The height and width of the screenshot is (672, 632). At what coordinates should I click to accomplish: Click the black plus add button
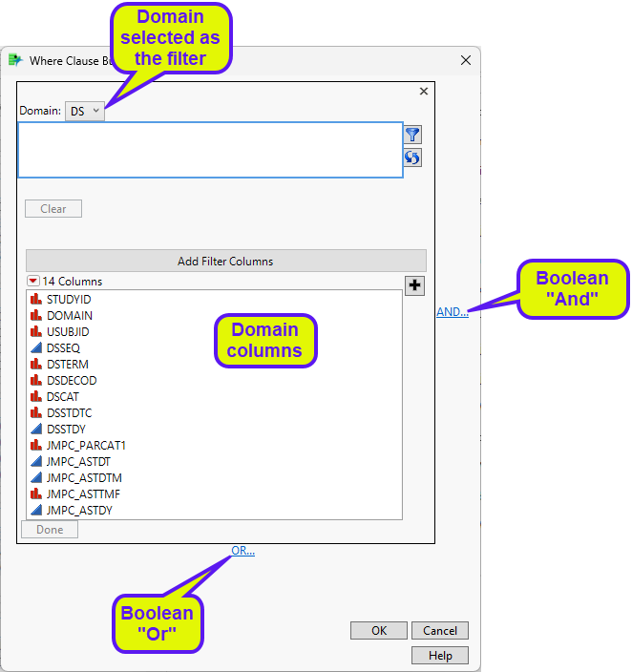414,285
